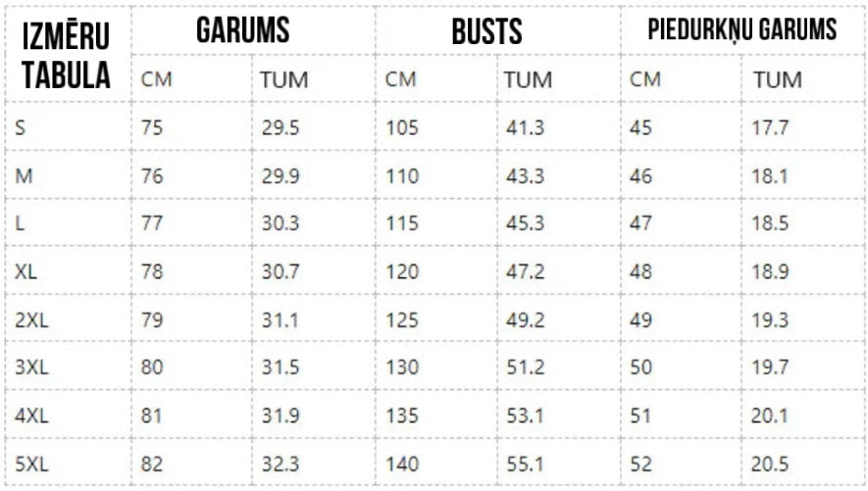868x491 pixels.
Task: Click the CM subheader under GARUMS
Action: tap(157, 79)
